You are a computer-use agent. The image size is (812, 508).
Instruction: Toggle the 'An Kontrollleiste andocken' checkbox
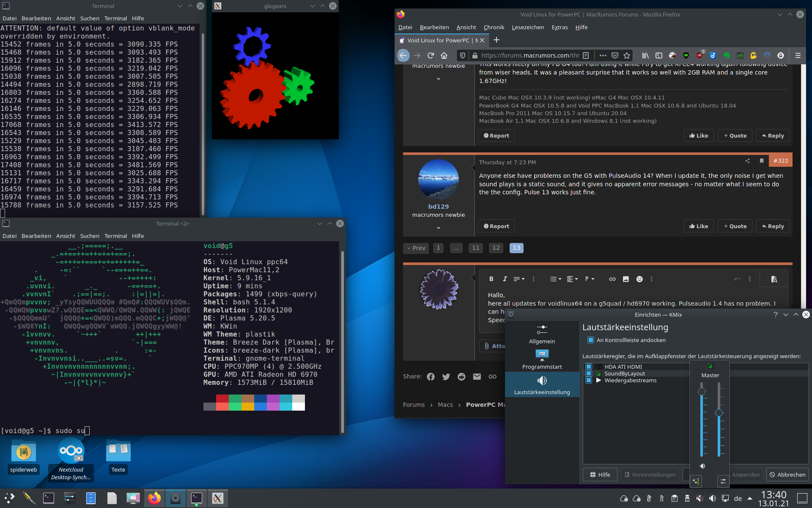pos(591,340)
